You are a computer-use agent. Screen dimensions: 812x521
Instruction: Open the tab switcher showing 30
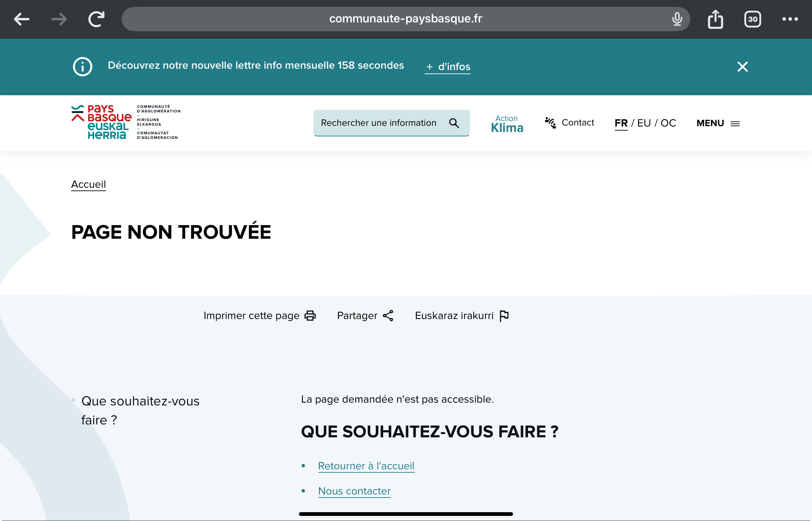pos(752,19)
